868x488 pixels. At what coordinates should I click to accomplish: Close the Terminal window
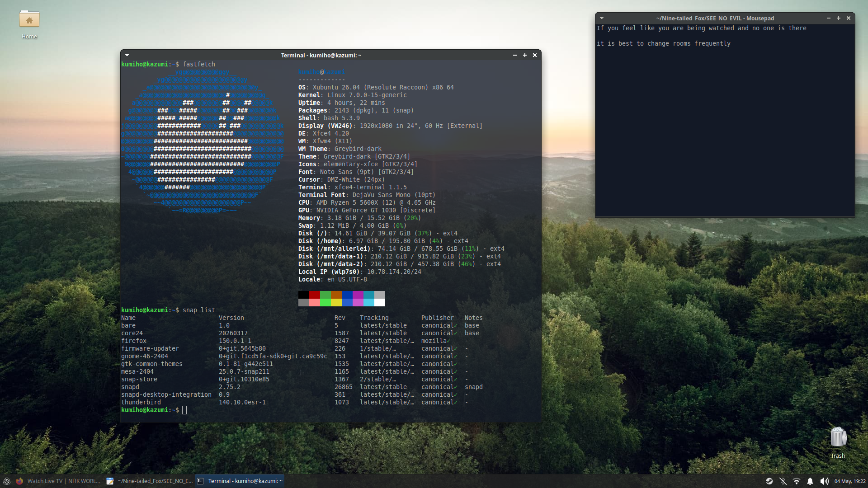535,55
